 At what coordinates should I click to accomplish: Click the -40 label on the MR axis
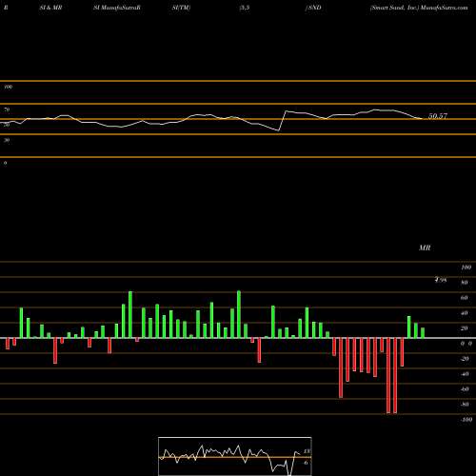click(x=465, y=374)
